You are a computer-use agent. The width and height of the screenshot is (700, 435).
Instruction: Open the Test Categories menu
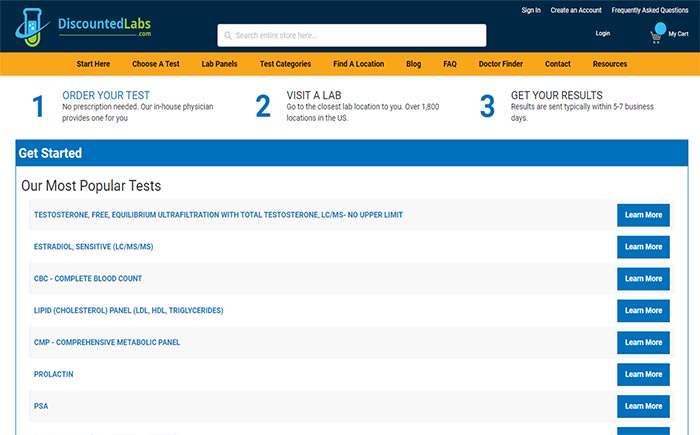coord(285,64)
